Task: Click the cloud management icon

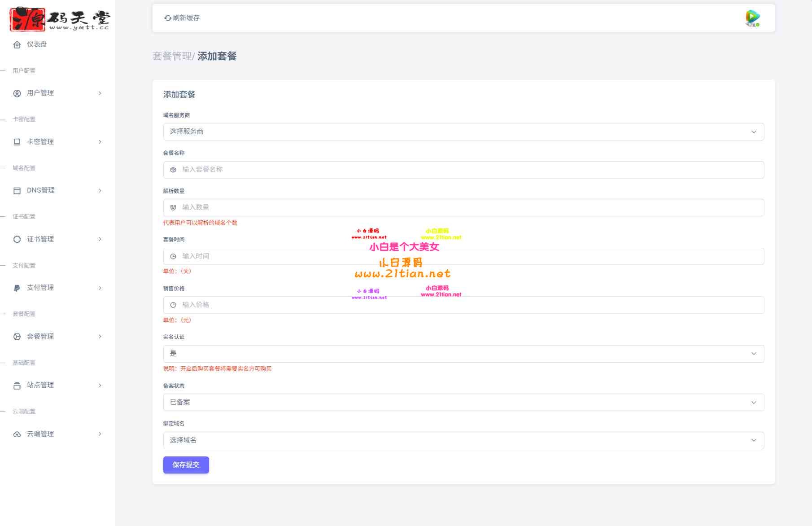Action: click(17, 434)
